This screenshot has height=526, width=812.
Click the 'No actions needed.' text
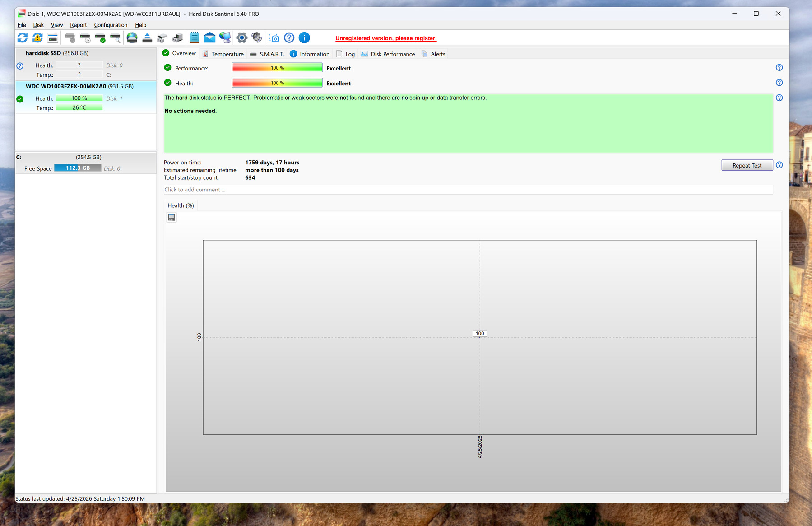[x=190, y=111]
